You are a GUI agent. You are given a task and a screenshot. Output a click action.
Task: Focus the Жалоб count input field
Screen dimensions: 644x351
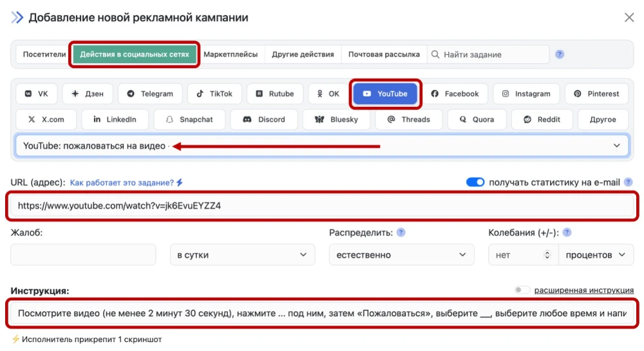[83, 255]
